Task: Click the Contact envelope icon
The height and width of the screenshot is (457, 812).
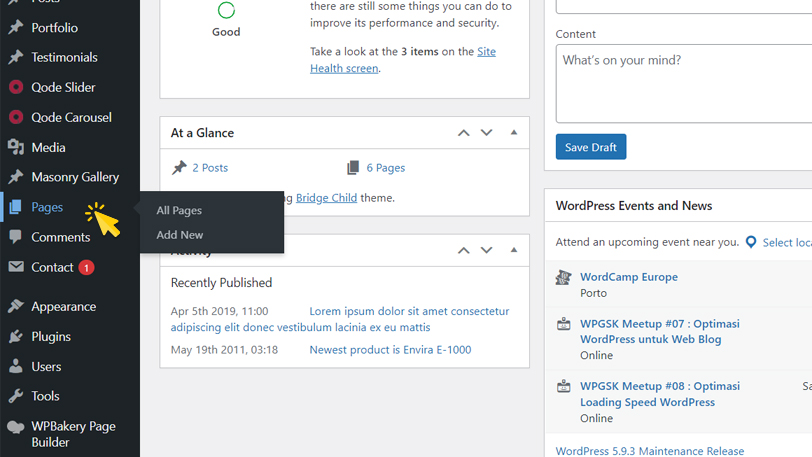Action: pos(15,267)
